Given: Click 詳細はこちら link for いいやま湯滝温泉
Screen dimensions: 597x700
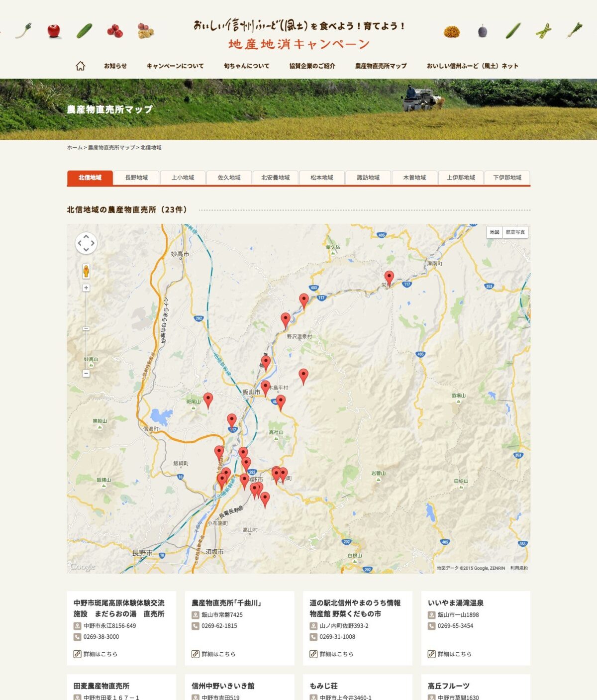Looking at the screenshot, I should click(x=454, y=654).
